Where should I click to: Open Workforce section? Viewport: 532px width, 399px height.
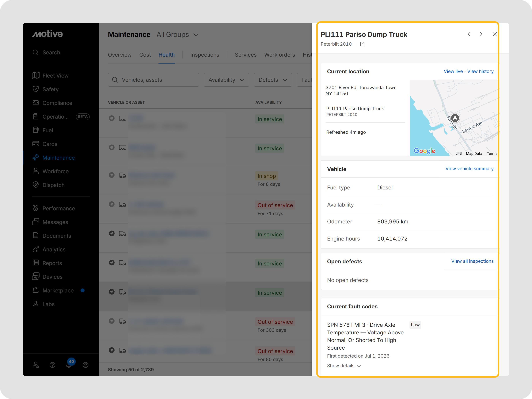51,172
